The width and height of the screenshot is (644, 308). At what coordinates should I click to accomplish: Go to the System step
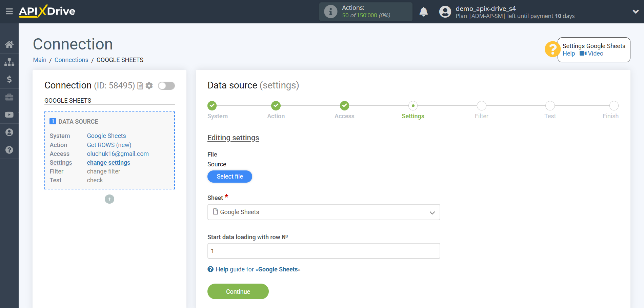[212, 106]
